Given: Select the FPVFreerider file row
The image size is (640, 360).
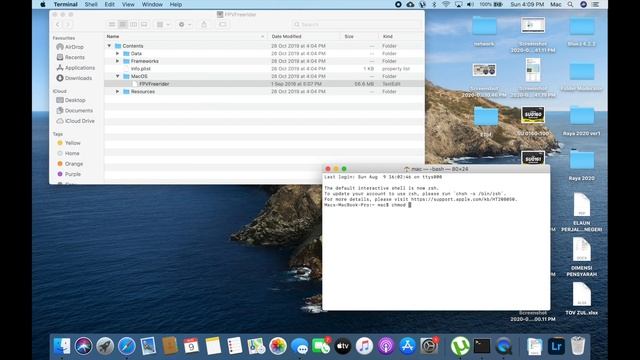Looking at the screenshot, I should [x=264, y=84].
